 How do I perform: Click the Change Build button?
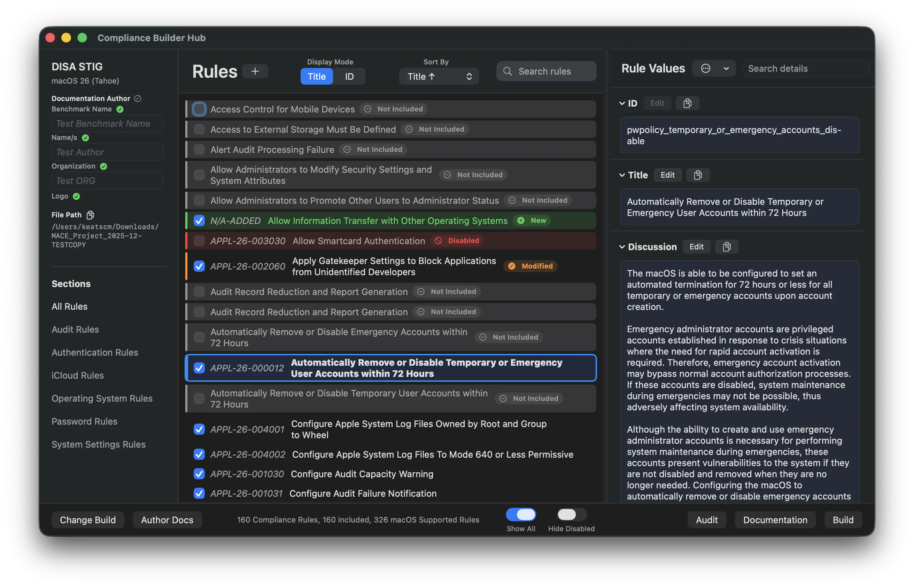coord(88,520)
